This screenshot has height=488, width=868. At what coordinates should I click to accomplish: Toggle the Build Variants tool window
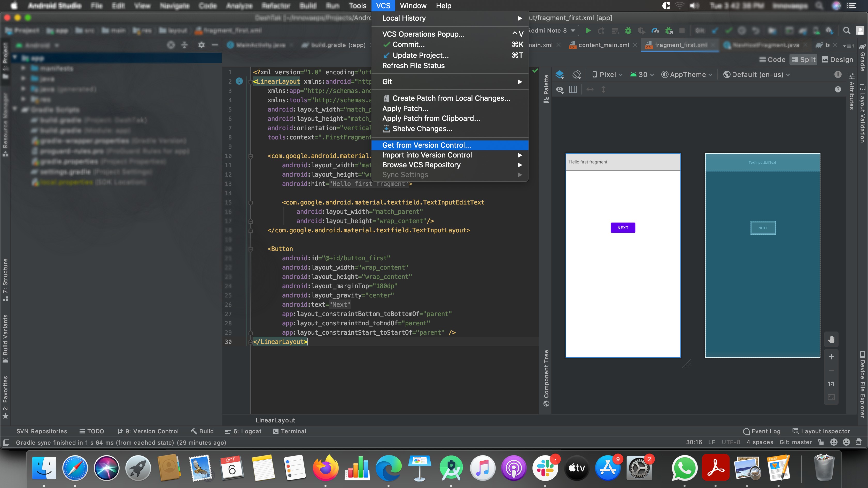[x=5, y=339]
